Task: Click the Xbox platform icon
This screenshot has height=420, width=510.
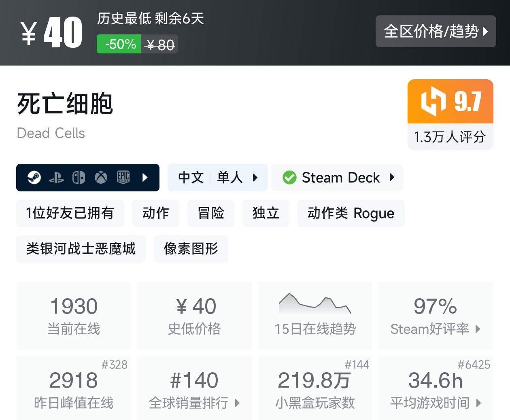Action: (x=101, y=178)
